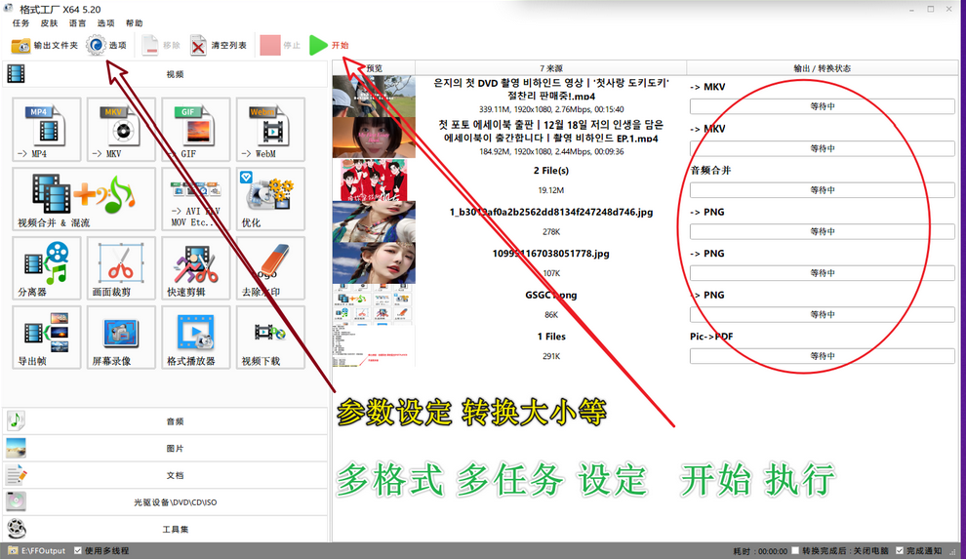This screenshot has width=966, height=560.
Task: Open the 去除水印 watermark removal tool
Action: pos(270,268)
